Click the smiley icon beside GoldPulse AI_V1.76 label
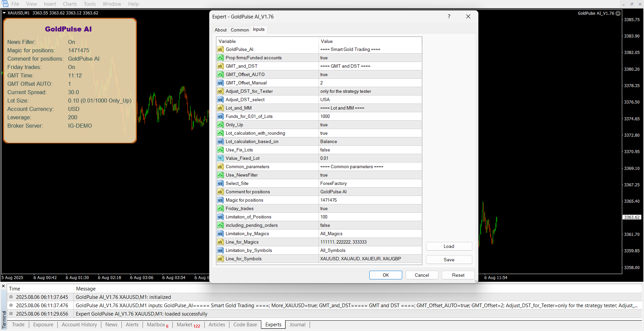This screenshot has height=331, width=644. coord(618,13)
